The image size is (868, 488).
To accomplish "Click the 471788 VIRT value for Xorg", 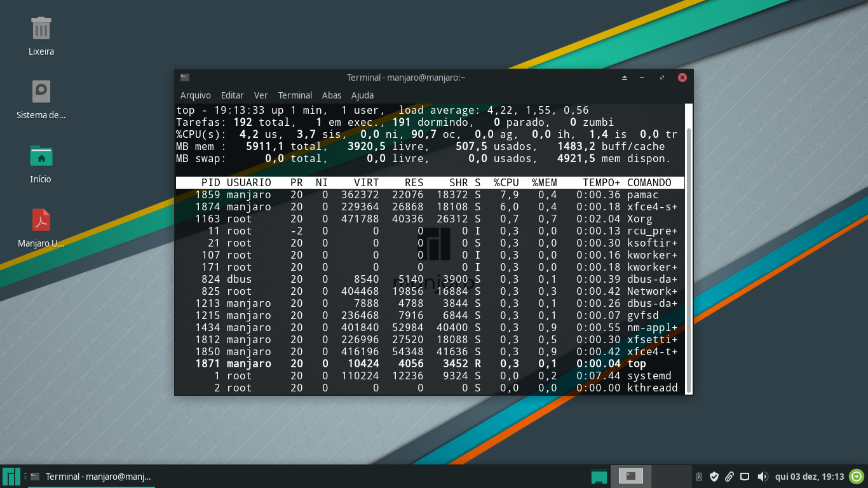I will tap(360, 219).
